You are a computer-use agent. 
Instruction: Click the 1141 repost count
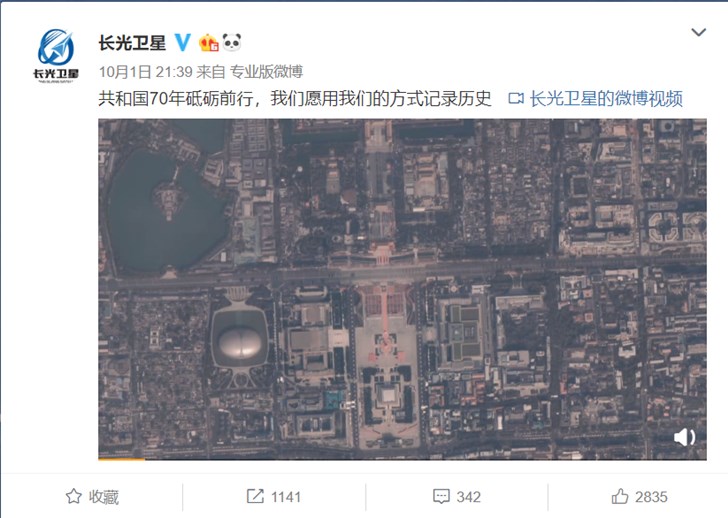pos(286,497)
